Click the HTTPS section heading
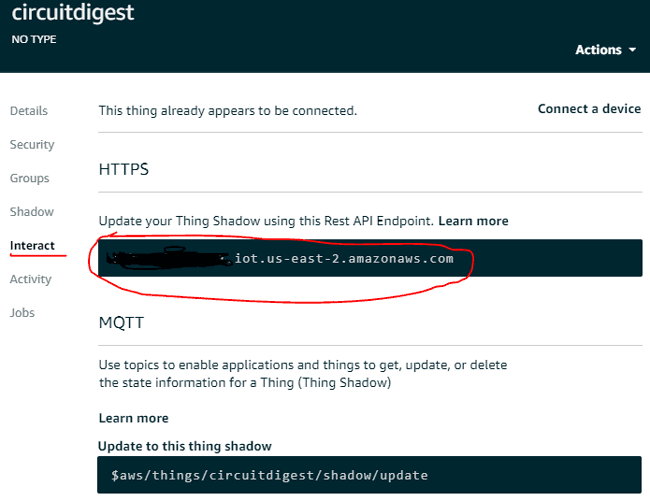Screen dimensions: 650x501 pyautogui.click(x=123, y=170)
